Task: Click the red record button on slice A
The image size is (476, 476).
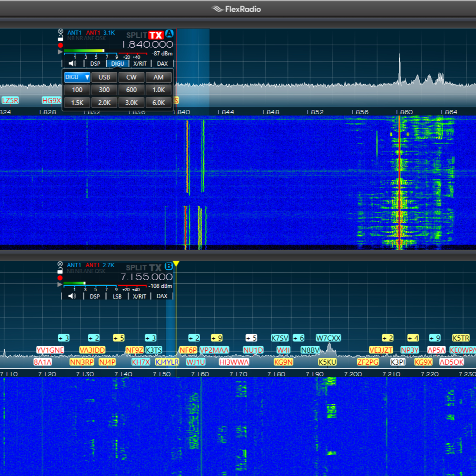Action: 60,45
